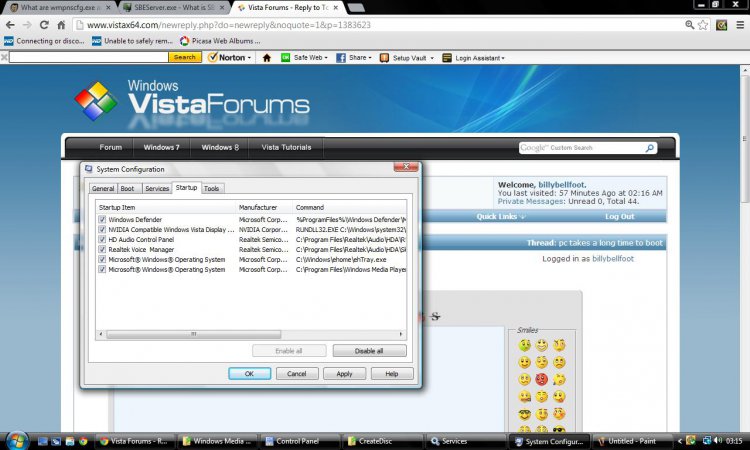Image resolution: width=750 pixels, height=450 pixels.
Task: Uncheck the Realtek Voice Manager item
Action: 102,250
